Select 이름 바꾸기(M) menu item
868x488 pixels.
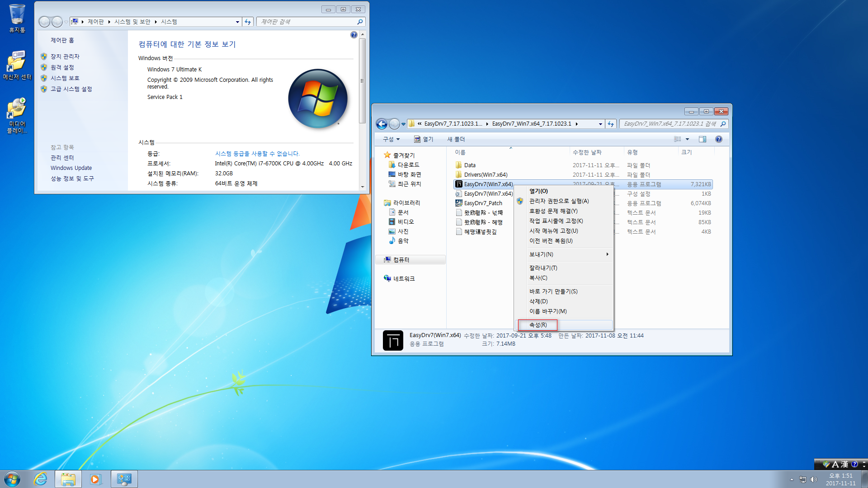(564, 311)
